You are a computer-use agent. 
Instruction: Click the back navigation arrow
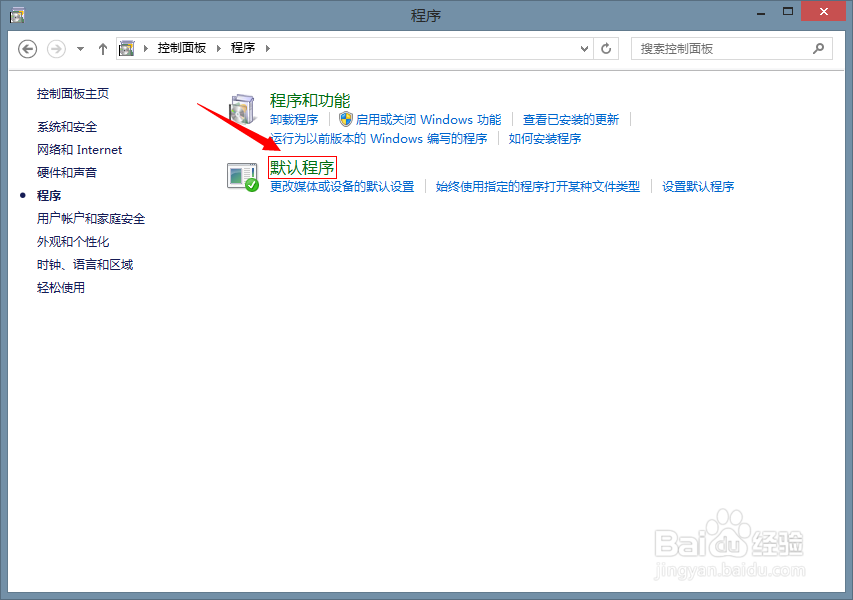28,49
